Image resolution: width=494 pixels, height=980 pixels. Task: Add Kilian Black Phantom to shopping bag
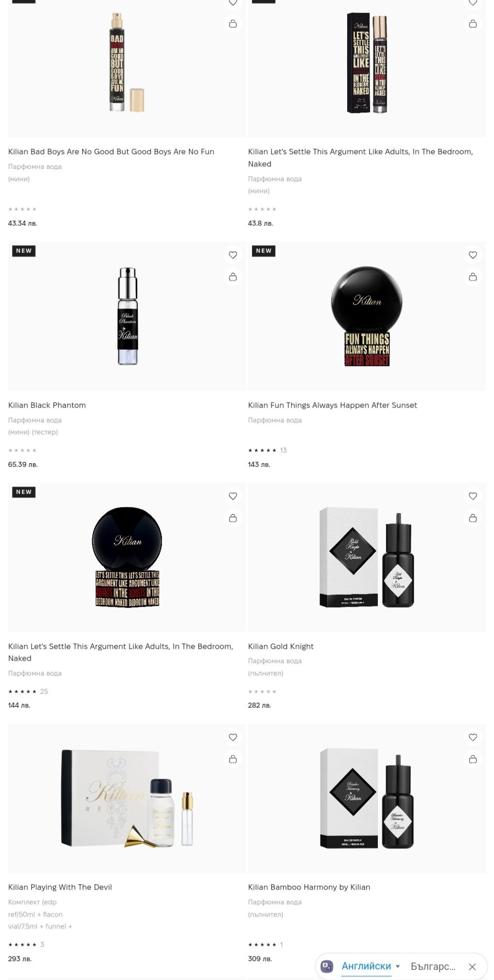click(233, 277)
